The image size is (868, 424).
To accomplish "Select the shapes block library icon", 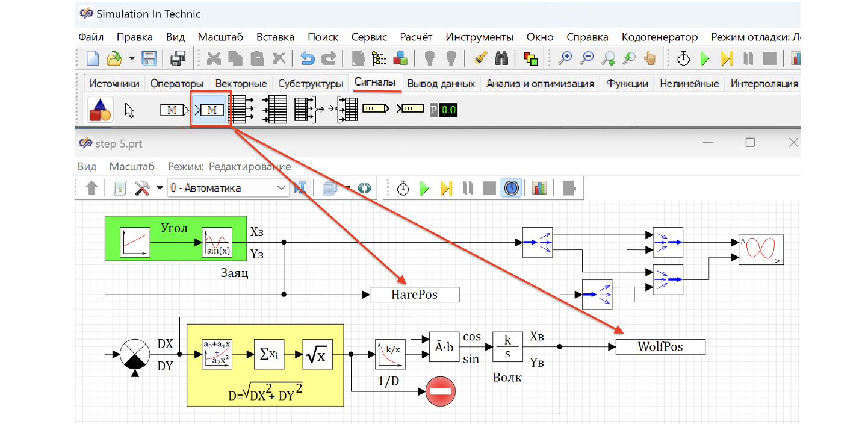I will (100, 110).
